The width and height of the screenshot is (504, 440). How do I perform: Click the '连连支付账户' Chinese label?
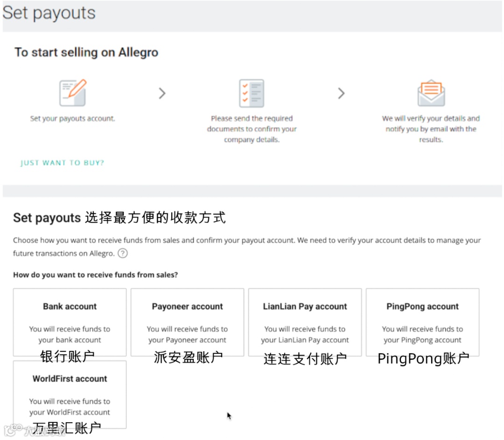point(305,359)
